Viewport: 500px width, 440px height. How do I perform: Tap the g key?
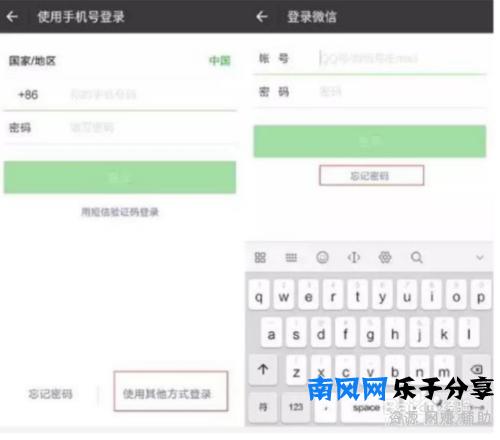[370, 333]
